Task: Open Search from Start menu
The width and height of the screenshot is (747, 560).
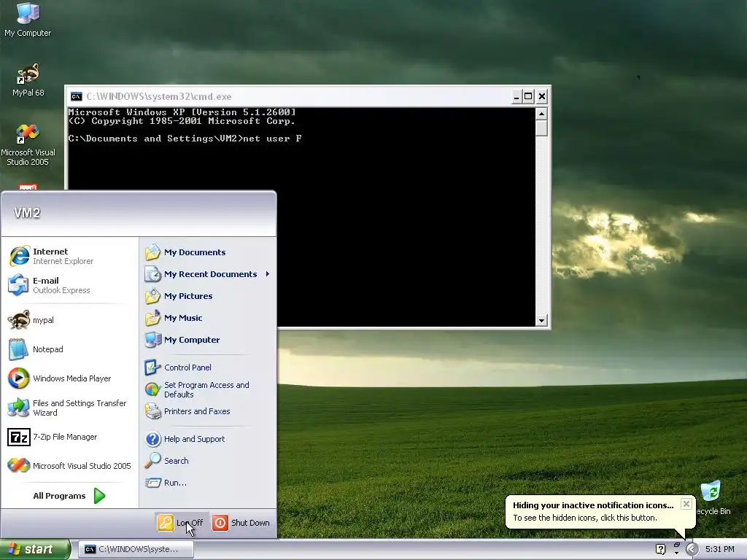Action: (208, 461)
